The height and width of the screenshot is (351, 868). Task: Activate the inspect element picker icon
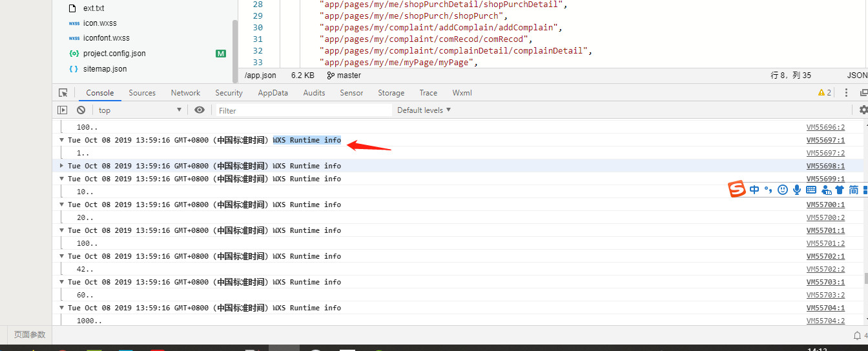(63, 93)
